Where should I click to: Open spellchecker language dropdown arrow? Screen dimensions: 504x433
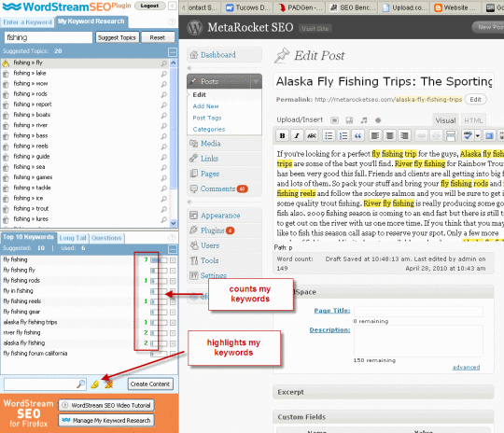478,135
